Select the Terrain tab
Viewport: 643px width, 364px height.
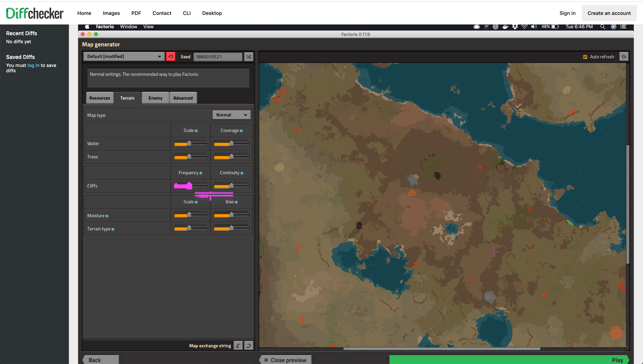click(127, 98)
